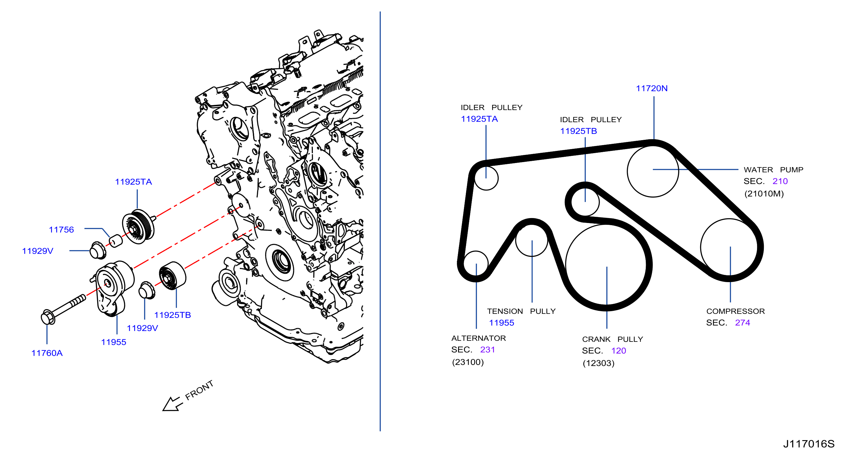Click the compressor pulley circle
Viewport: 868px width, 459px height.
[x=729, y=247]
